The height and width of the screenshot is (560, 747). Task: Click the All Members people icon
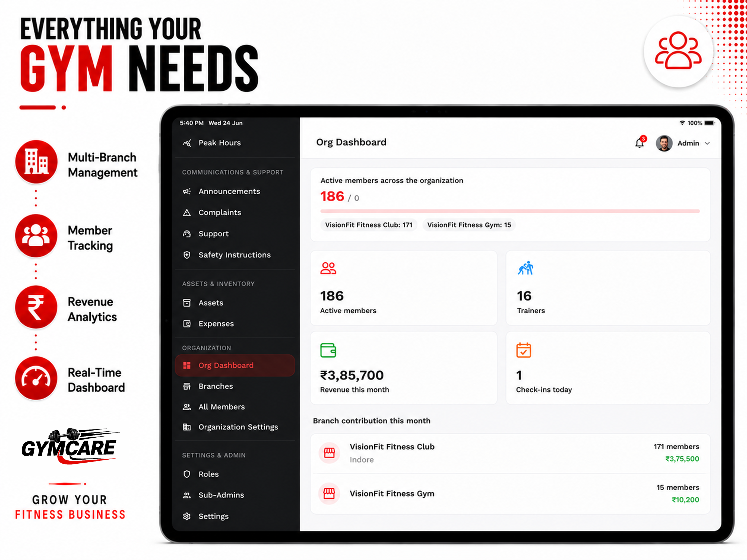(x=187, y=407)
